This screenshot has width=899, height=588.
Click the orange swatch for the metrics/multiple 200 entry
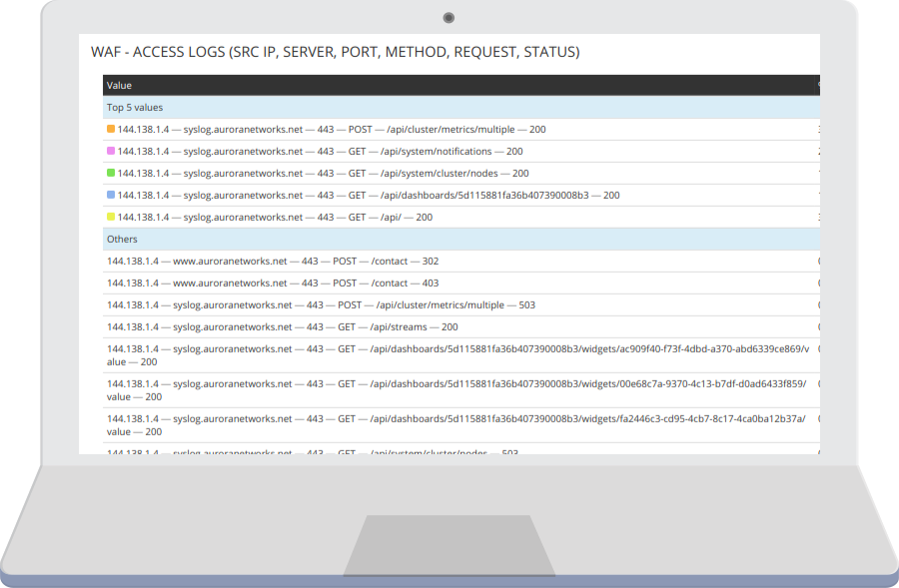pos(111,129)
